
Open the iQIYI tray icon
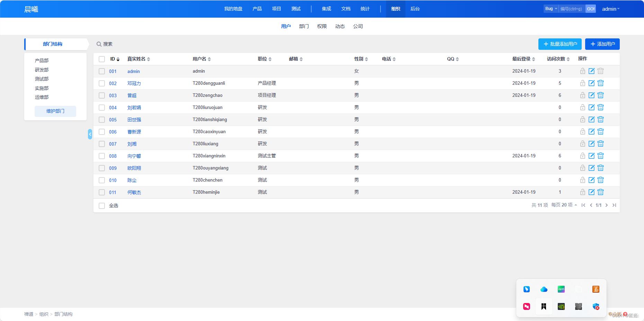[x=561, y=289]
